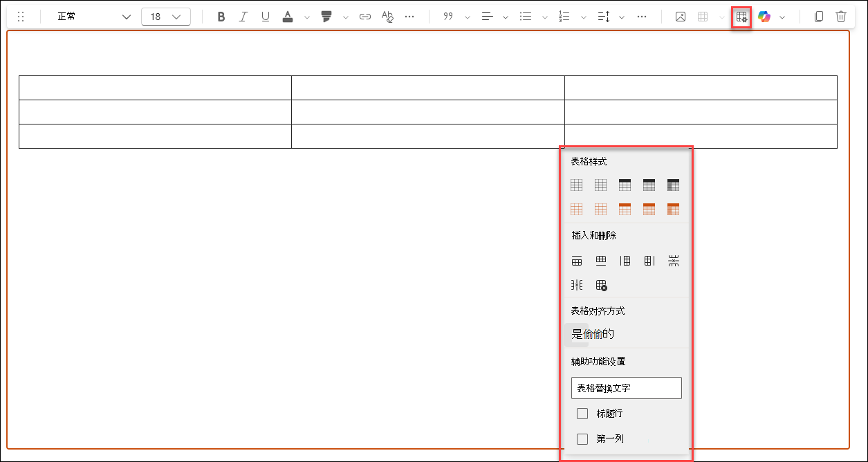The width and height of the screenshot is (868, 462).
Task: Expand the bulleted list chevron
Action: tap(545, 17)
